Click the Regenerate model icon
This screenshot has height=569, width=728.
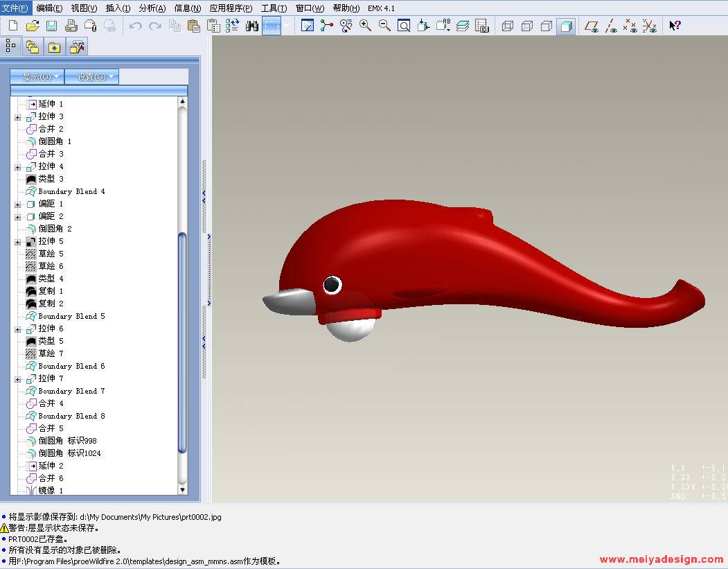tap(233, 26)
